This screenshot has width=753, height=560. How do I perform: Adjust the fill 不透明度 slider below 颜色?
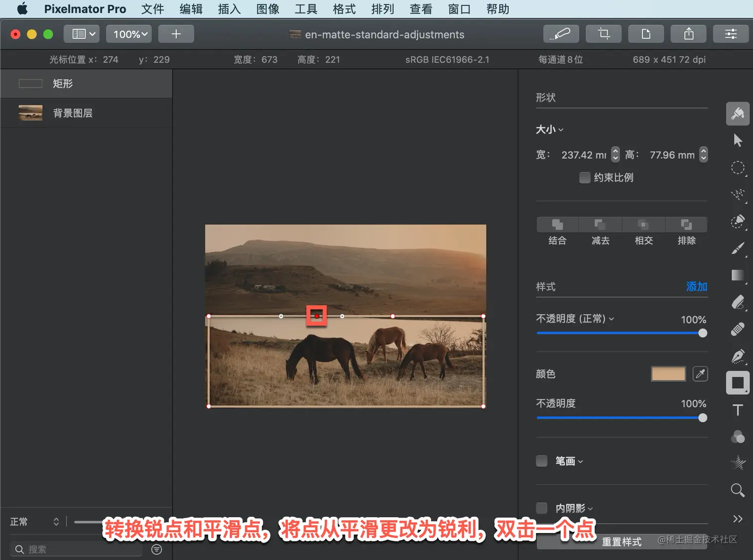click(x=622, y=418)
